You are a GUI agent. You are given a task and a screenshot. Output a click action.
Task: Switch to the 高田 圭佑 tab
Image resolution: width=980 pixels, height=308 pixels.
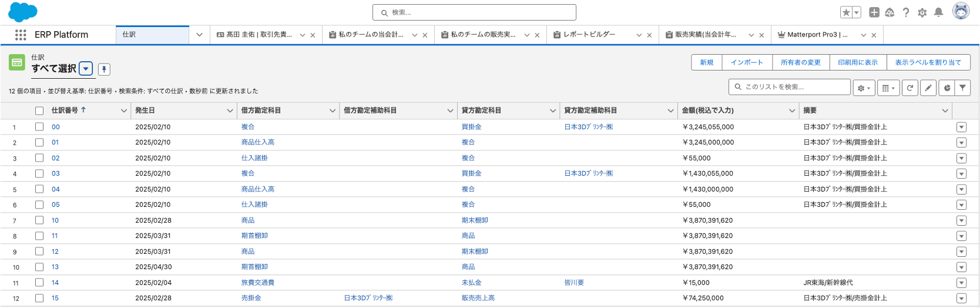pyautogui.click(x=254, y=35)
